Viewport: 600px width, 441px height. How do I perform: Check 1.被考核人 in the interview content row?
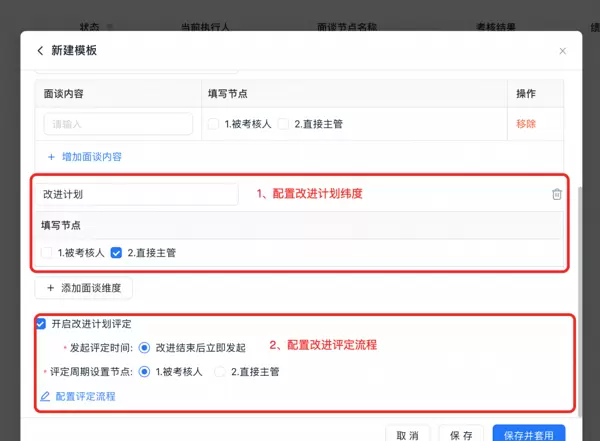(x=214, y=124)
